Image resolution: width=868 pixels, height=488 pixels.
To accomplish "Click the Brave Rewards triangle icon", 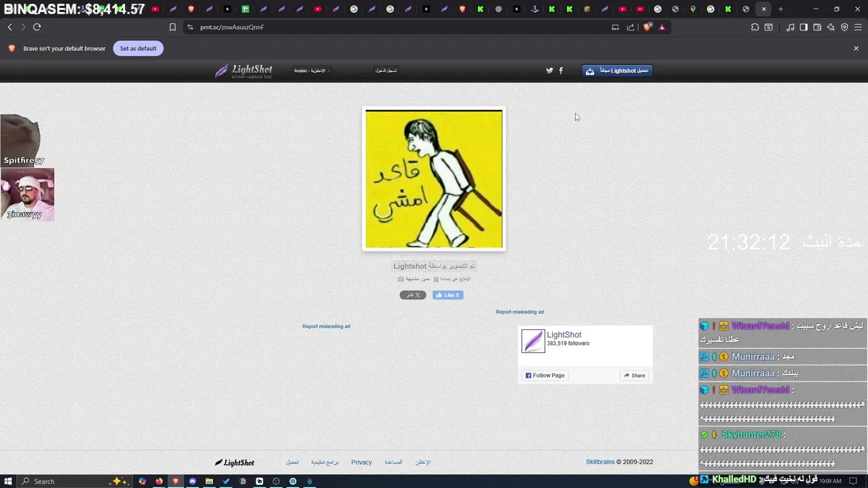I will click(662, 27).
